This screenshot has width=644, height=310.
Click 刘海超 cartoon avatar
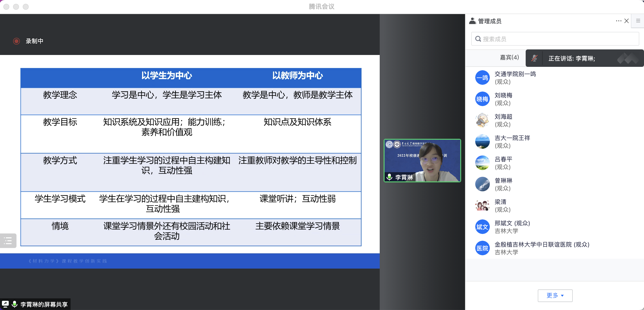482,120
